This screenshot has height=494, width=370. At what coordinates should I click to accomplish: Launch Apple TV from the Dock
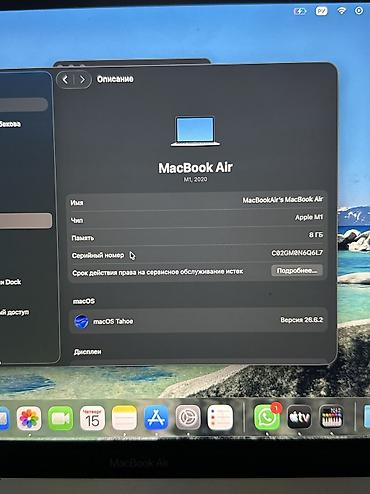(x=299, y=417)
